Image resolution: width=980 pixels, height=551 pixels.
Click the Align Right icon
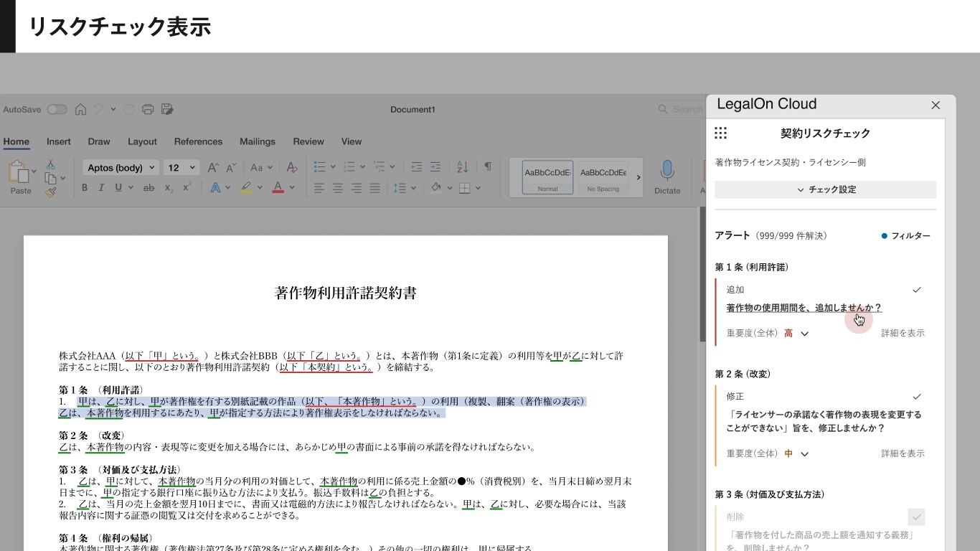pyautogui.click(x=356, y=188)
